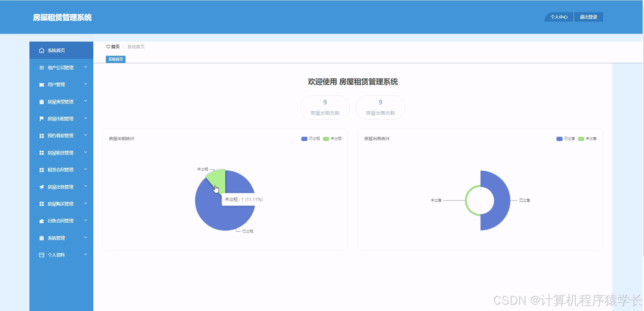644x311 pixels.
Task: Click the ticket icon beside 用户管理
Action: pyautogui.click(x=42, y=85)
